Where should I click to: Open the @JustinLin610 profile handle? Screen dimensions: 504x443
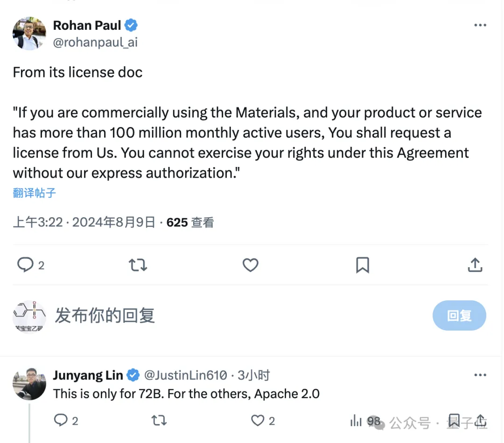tap(185, 375)
